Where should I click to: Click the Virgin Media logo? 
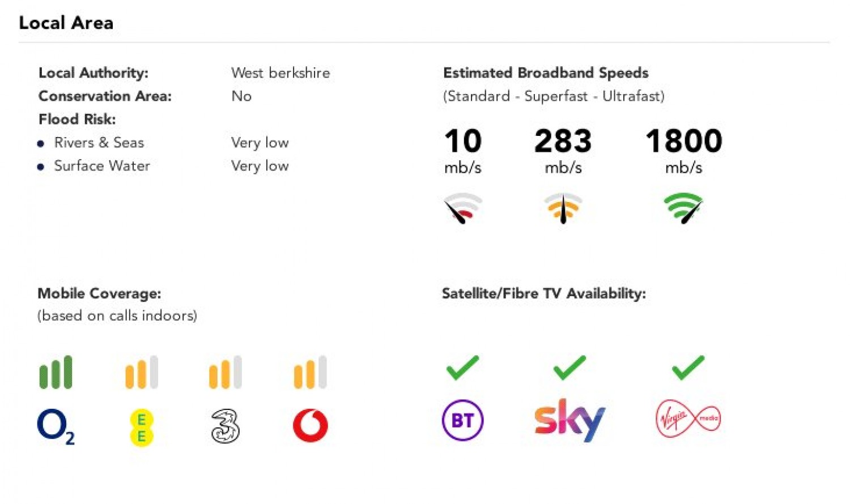coord(688,418)
